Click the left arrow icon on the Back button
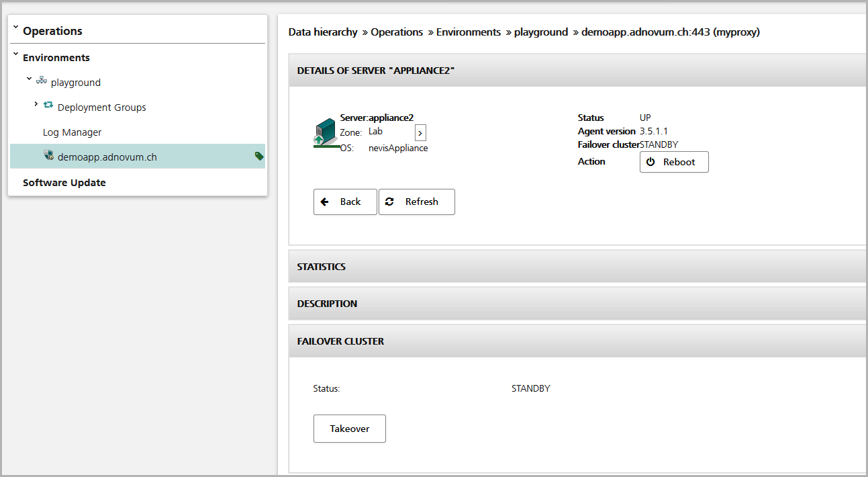This screenshot has height=477, width=868. coord(325,202)
